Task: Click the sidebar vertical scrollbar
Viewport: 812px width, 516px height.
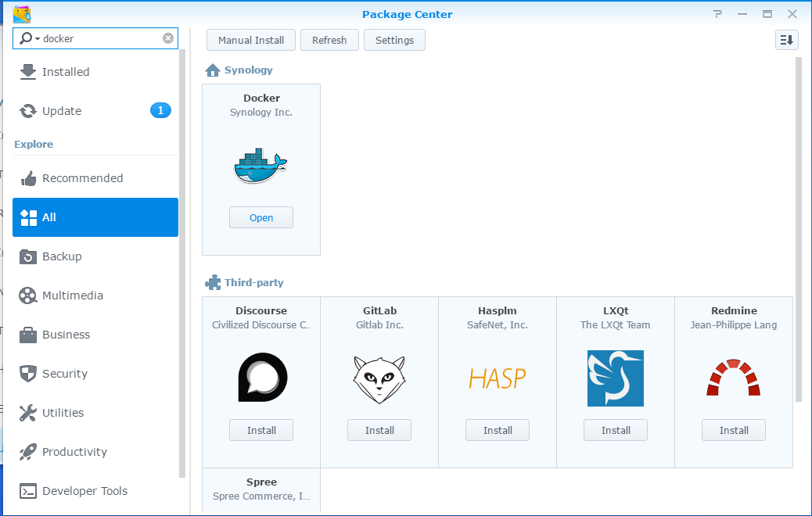Action: point(181,264)
